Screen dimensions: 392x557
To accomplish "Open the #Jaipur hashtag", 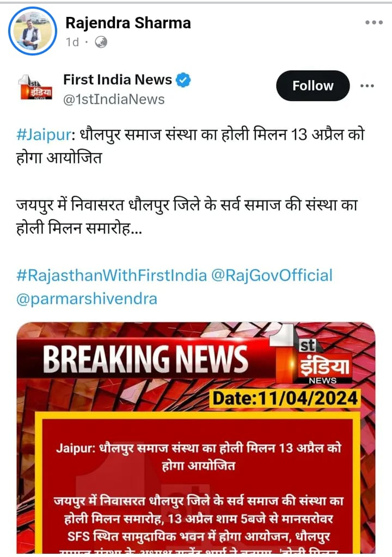I will [44, 135].
